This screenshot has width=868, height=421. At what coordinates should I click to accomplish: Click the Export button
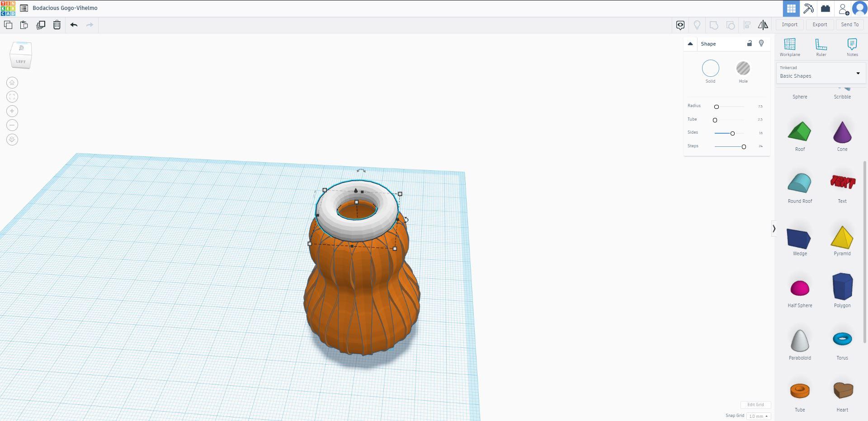click(820, 25)
